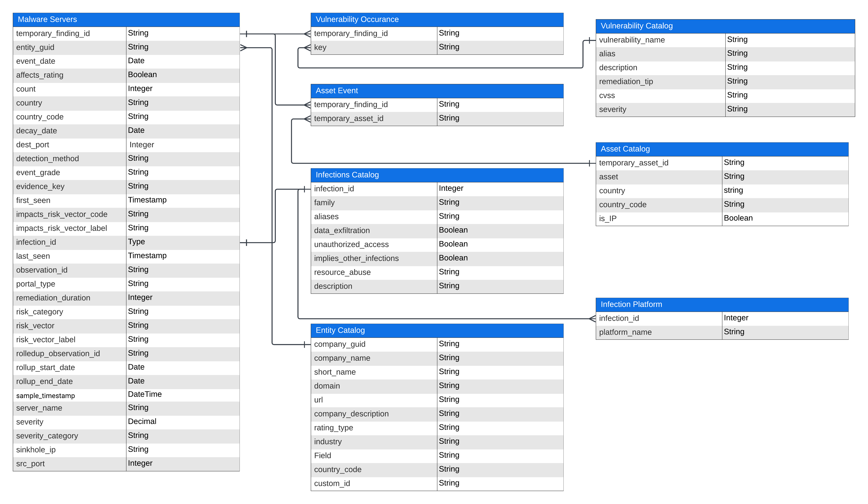Select the DateTime type of sample_timestamp
Image resolution: width=868 pixels, height=504 pixels.
point(145,394)
